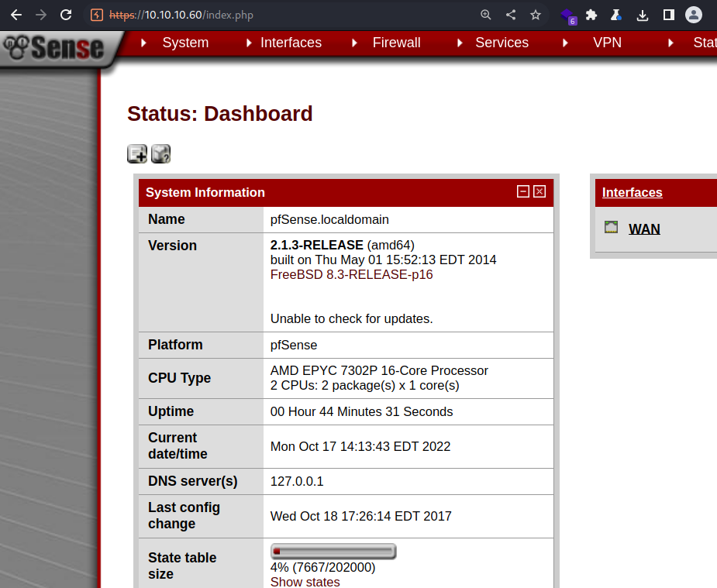This screenshot has height=588, width=717.
Task: Click the System Information widget title
Action: click(x=205, y=192)
